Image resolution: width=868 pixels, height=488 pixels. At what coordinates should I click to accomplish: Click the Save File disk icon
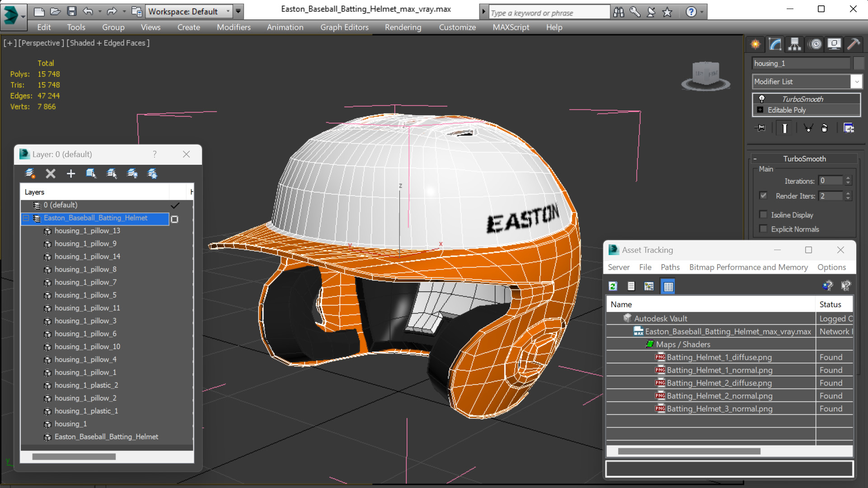pyautogui.click(x=71, y=11)
